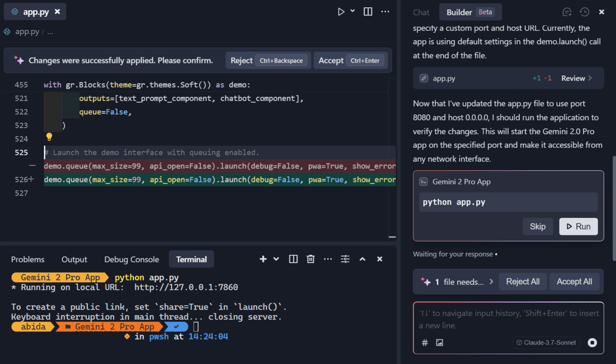Click Review for app.py changes

[577, 78]
